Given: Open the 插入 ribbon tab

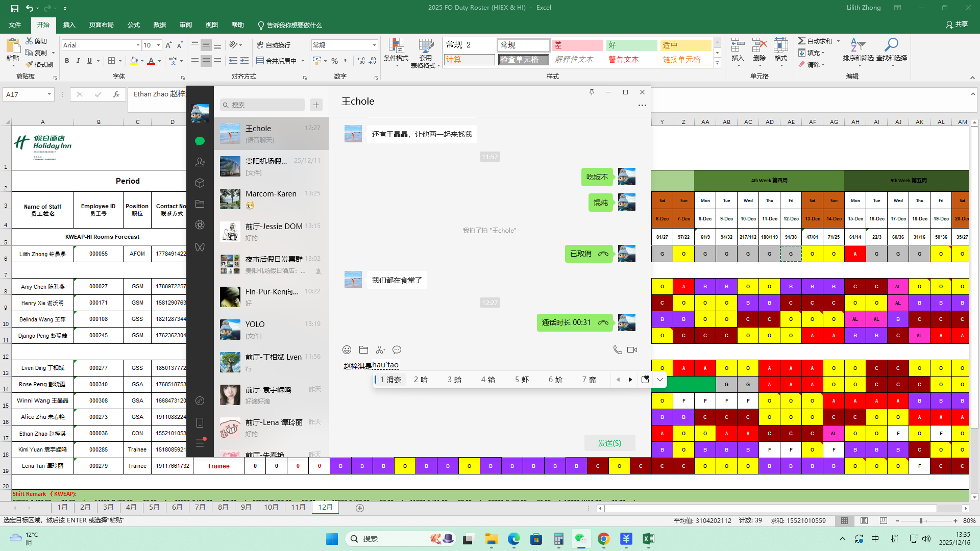Looking at the screenshot, I should pos(69,25).
